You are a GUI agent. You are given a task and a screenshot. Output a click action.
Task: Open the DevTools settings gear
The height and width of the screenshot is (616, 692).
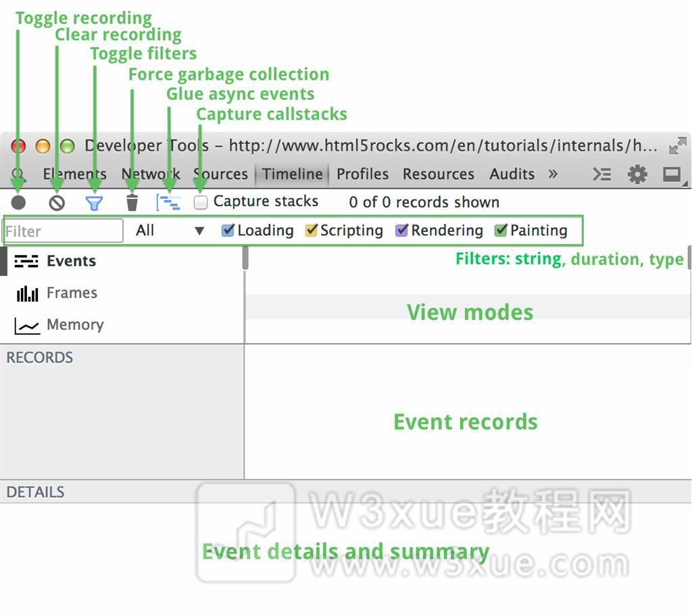[x=638, y=174]
